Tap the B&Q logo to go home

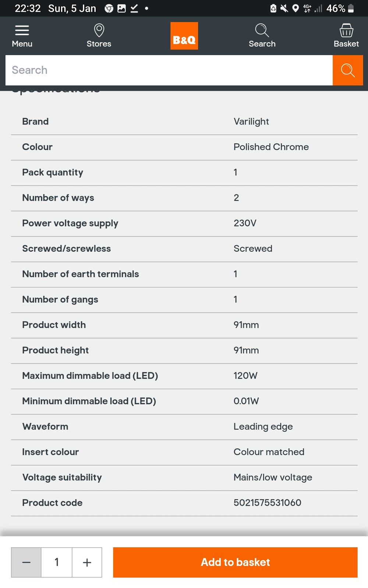pos(184,35)
